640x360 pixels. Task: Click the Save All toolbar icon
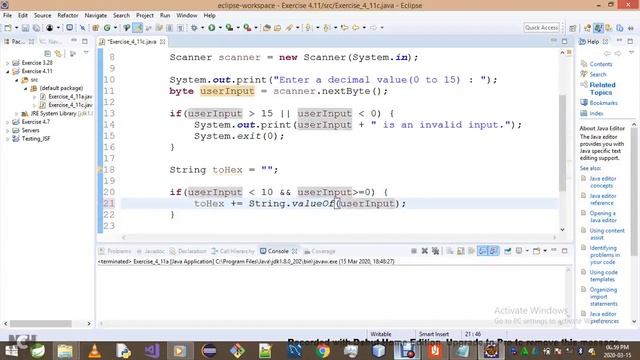[36, 28]
